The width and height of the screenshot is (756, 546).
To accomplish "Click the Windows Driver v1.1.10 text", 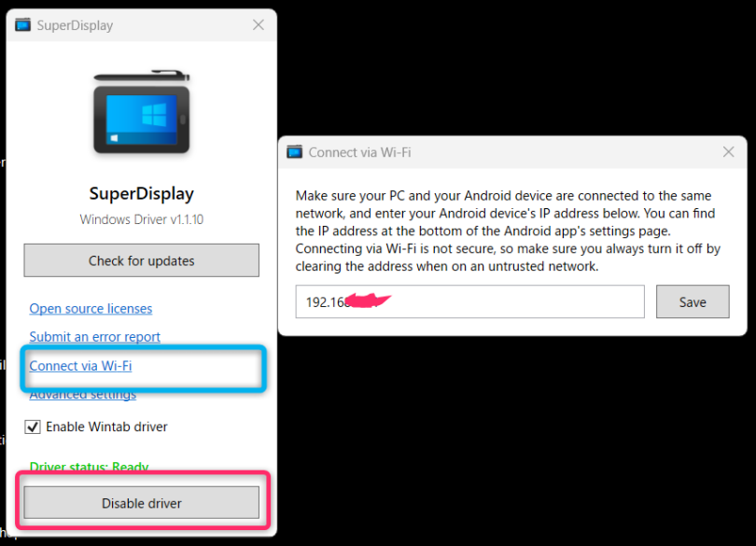I will pyautogui.click(x=141, y=219).
